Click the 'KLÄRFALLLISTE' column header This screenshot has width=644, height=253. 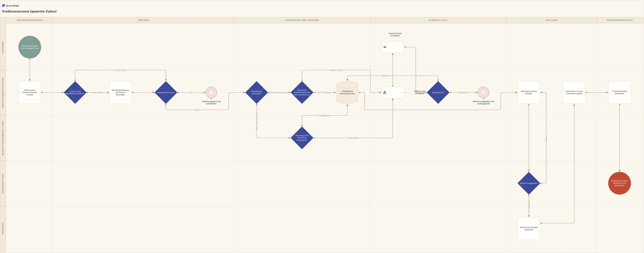(438, 20)
